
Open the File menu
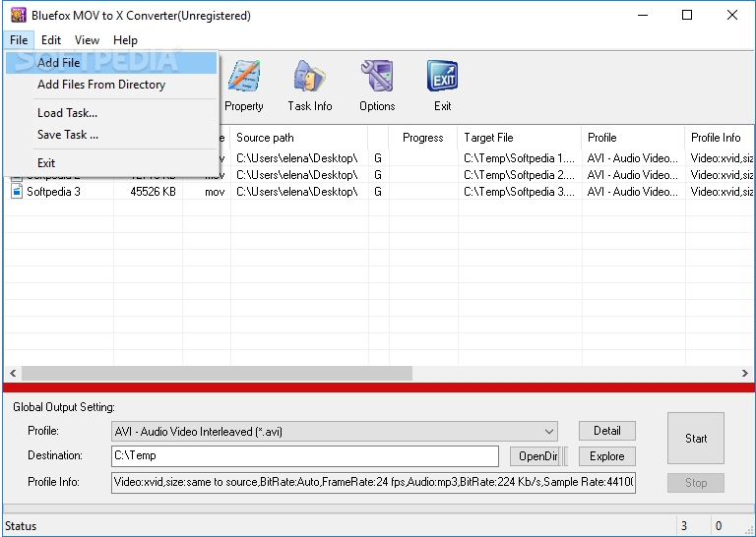coord(19,40)
